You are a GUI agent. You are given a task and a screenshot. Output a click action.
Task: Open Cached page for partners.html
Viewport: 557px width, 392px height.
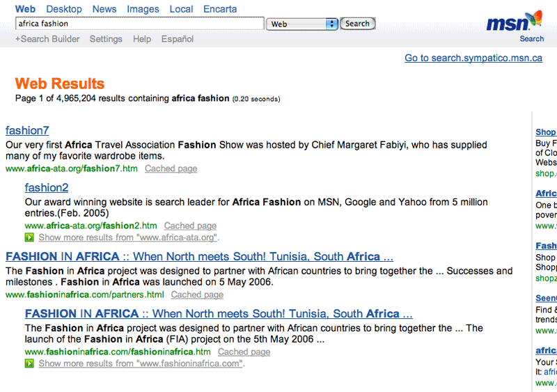(197, 295)
